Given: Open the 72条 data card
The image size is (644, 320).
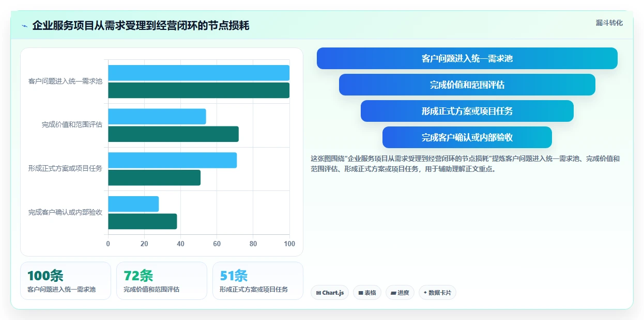Looking at the screenshot, I should [x=162, y=281].
